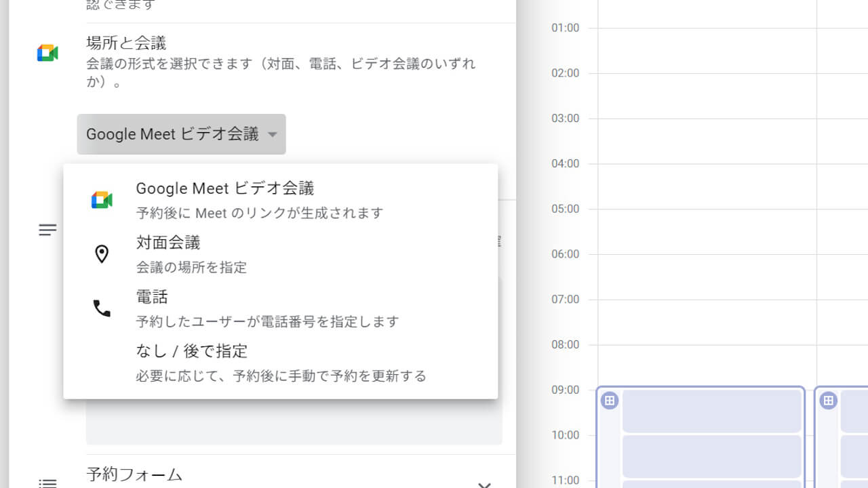Open the Google Meet ビデオ会議 conference type dropdown
This screenshot has height=488, width=868.
(x=181, y=134)
